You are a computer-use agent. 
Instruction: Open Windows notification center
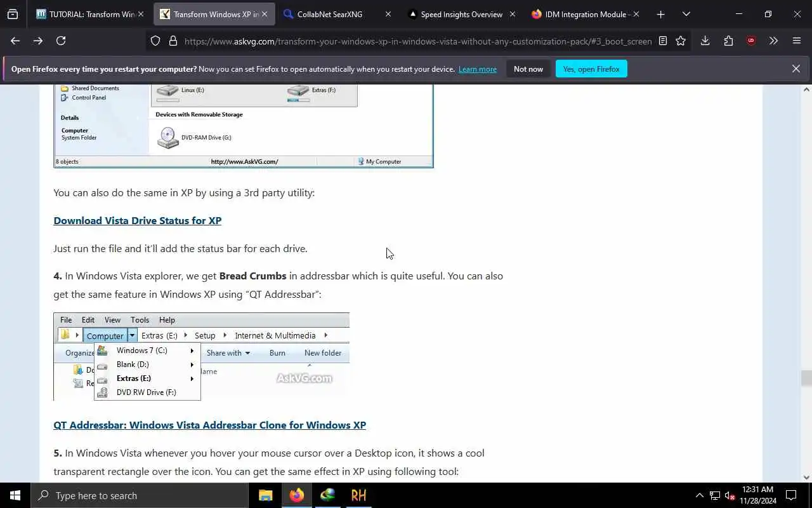791,495
